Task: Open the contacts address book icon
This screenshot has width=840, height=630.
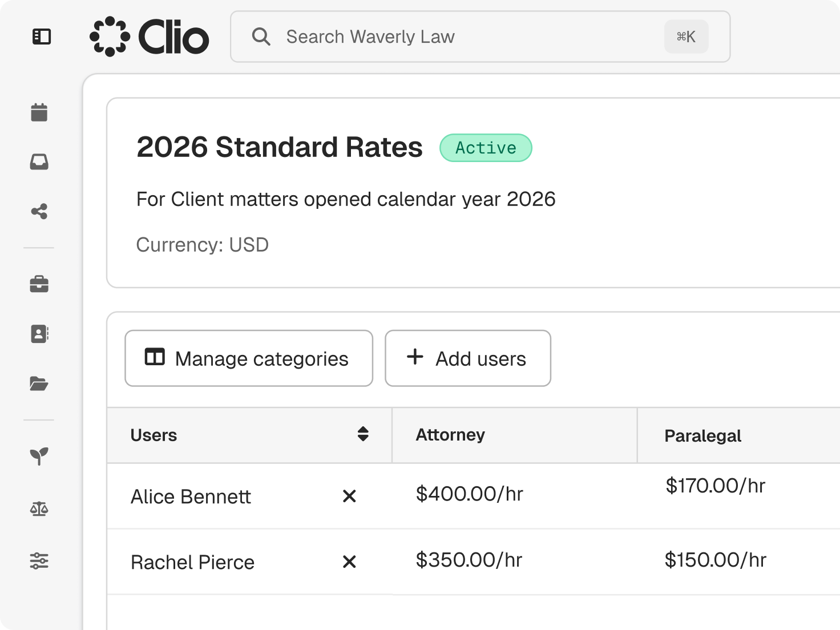Action: click(x=39, y=334)
